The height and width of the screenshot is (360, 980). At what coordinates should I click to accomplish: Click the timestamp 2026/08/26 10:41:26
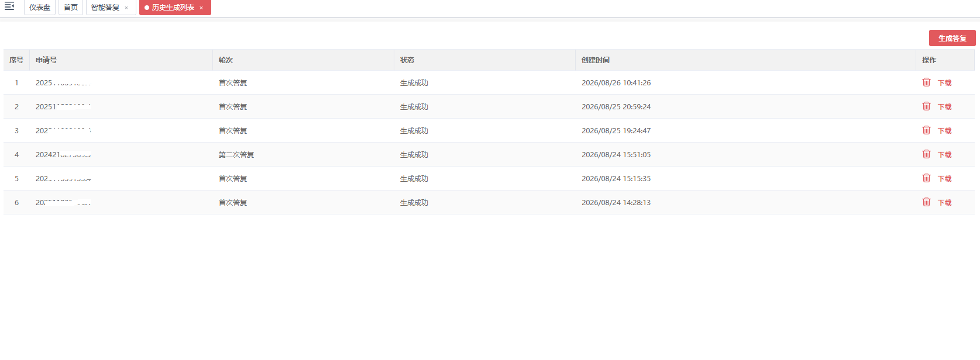coord(616,83)
